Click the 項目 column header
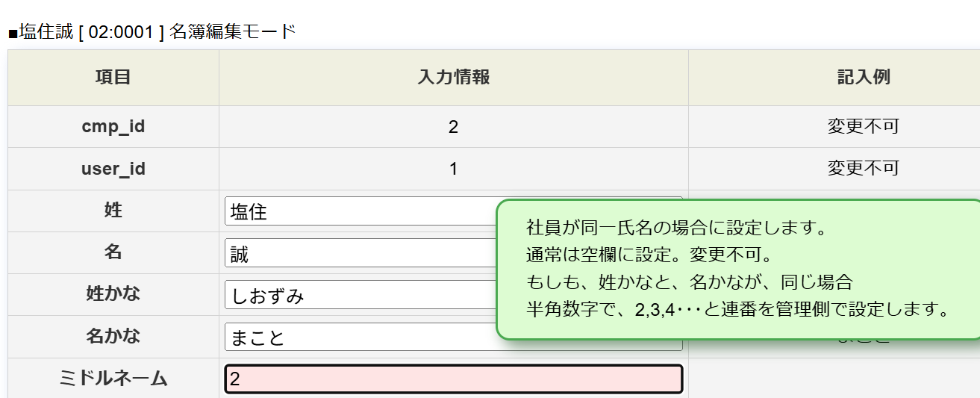The height and width of the screenshot is (398, 980). (x=113, y=78)
